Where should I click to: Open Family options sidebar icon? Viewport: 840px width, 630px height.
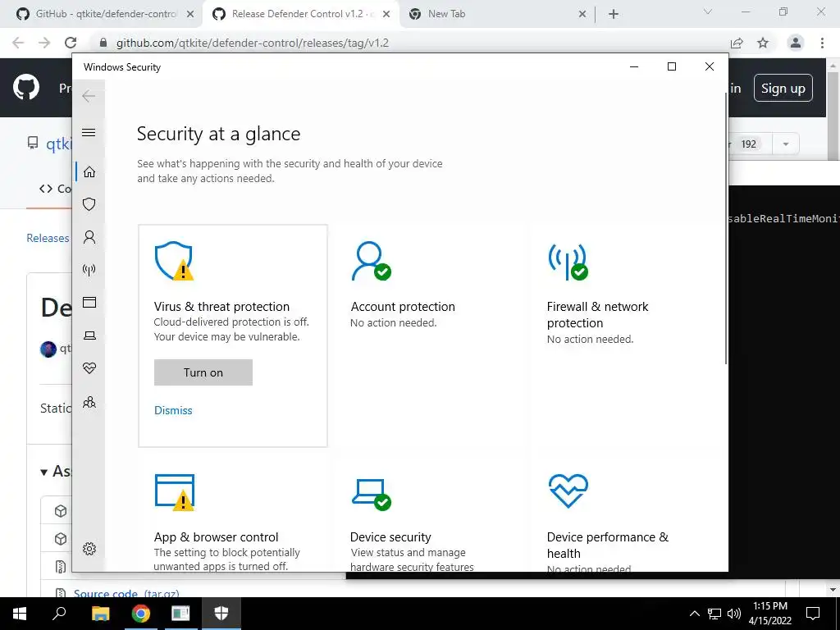[89, 402]
